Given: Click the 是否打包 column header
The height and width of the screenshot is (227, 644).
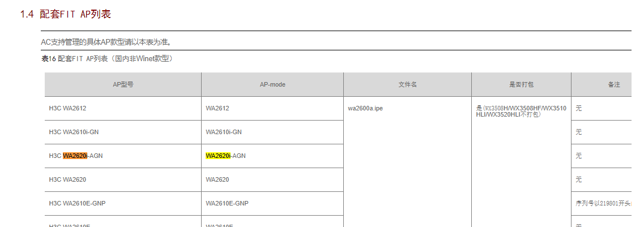Looking at the screenshot, I should pos(521,84).
